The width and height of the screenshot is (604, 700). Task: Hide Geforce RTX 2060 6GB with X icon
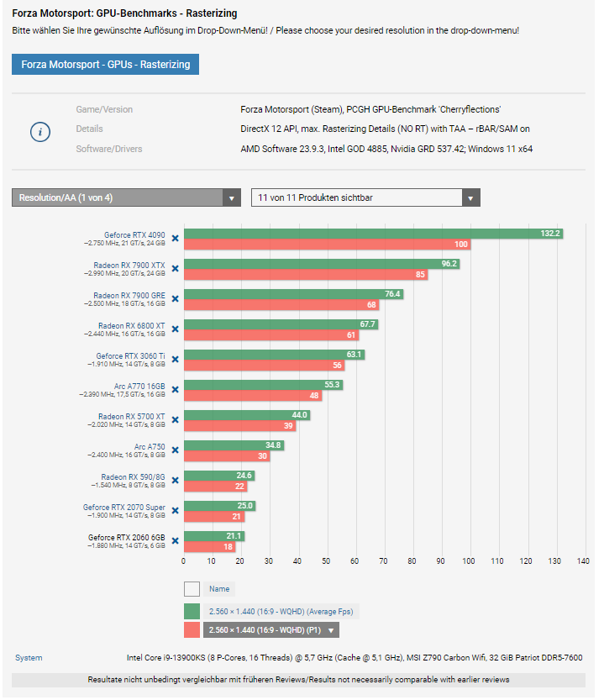(x=176, y=540)
